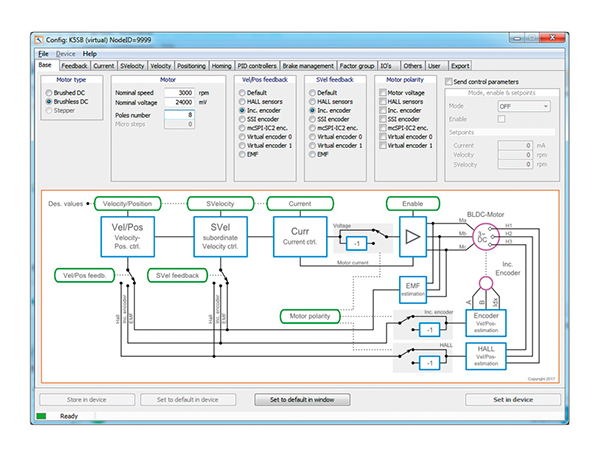Switch to the PID controllers tab

coord(257,66)
